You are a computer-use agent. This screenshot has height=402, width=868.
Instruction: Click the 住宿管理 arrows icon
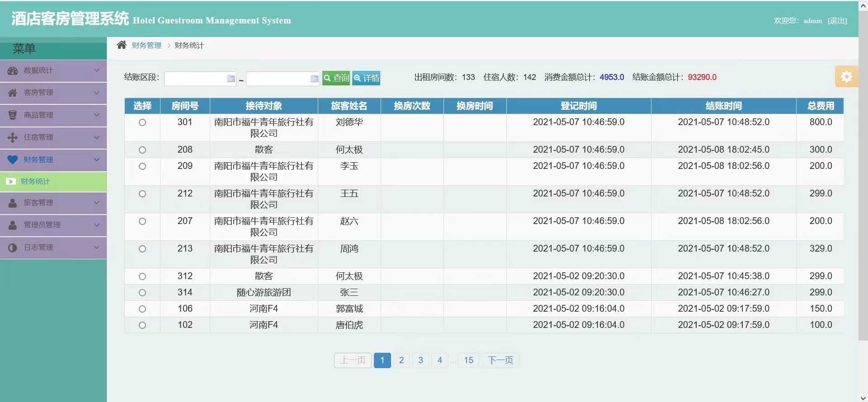(x=13, y=137)
